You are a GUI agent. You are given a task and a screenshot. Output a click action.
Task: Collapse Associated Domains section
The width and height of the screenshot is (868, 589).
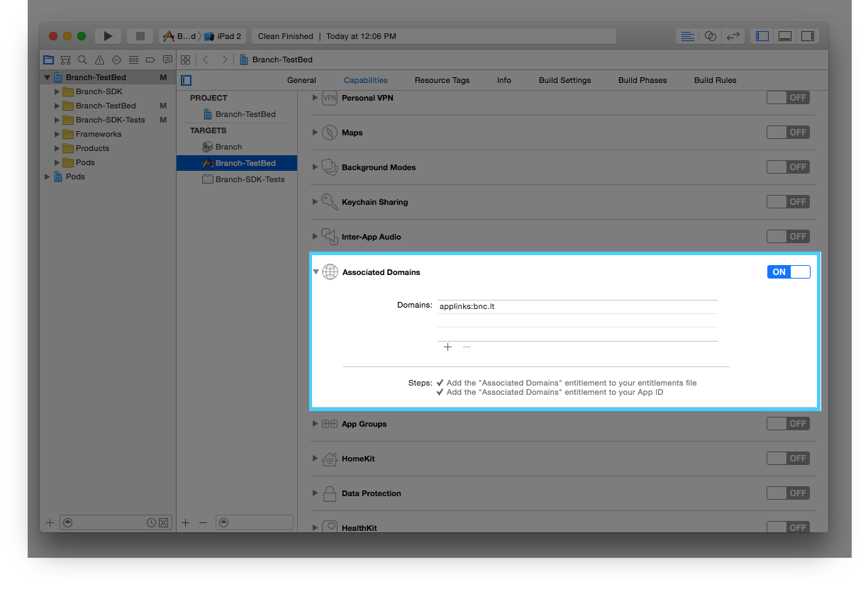316,272
